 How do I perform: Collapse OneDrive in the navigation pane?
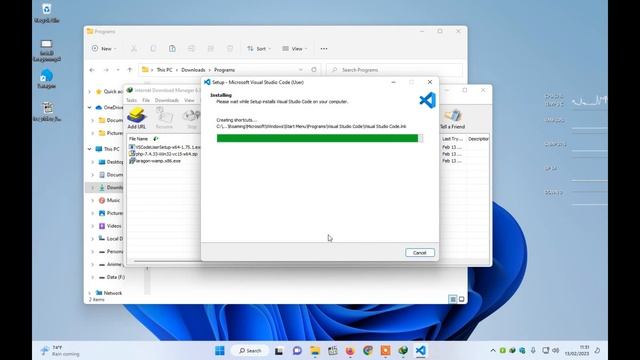[90, 107]
